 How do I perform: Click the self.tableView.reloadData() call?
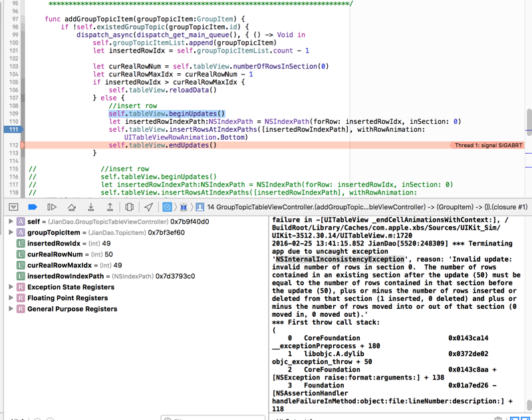point(162,90)
